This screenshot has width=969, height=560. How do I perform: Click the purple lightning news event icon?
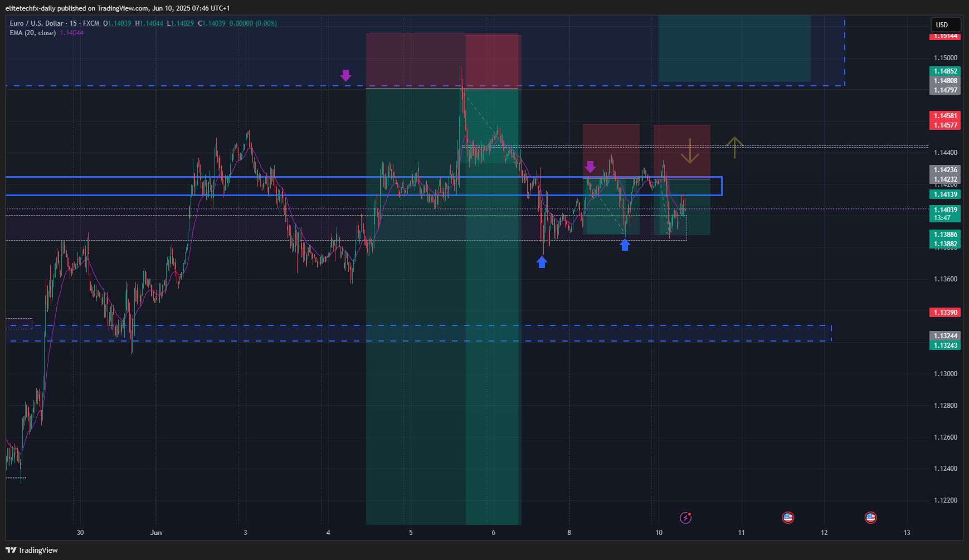coord(686,518)
